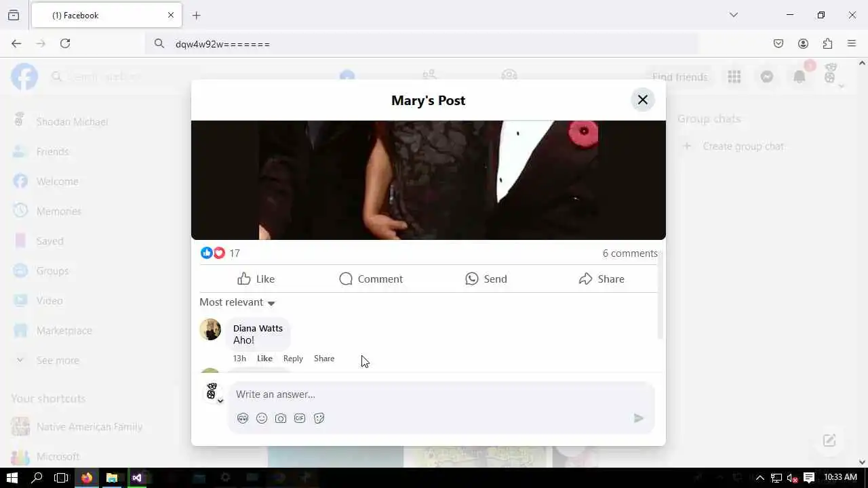This screenshot has height=488, width=868.
Task: Close the Facebook tab
Action: coord(171,15)
